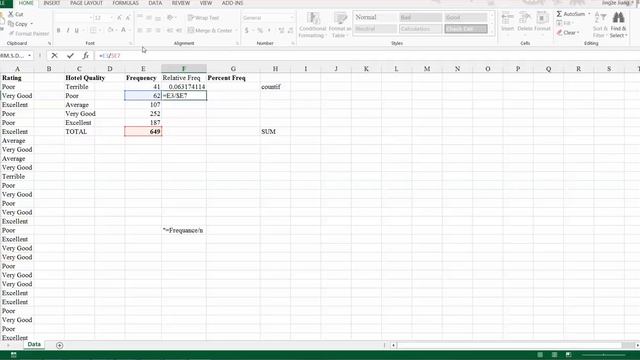Open Conditional Formatting menu

point(312,25)
